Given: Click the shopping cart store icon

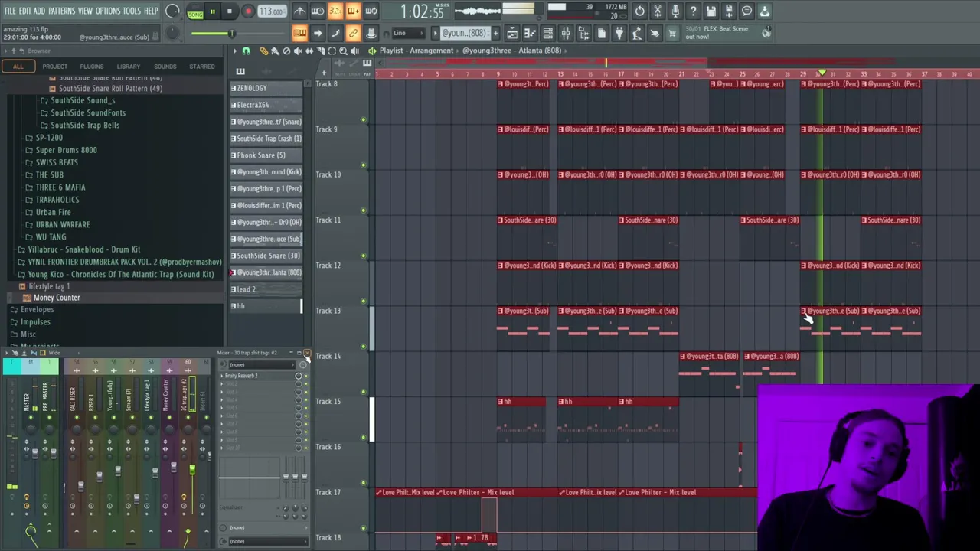Looking at the screenshot, I should 672,33.
